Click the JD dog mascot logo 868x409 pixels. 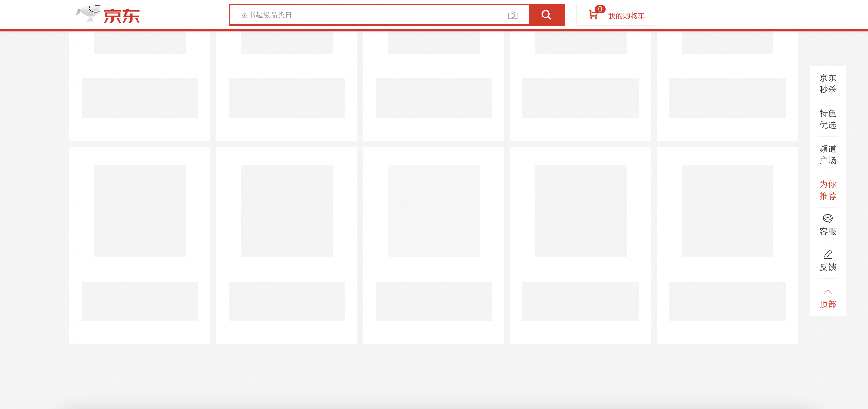pos(88,13)
